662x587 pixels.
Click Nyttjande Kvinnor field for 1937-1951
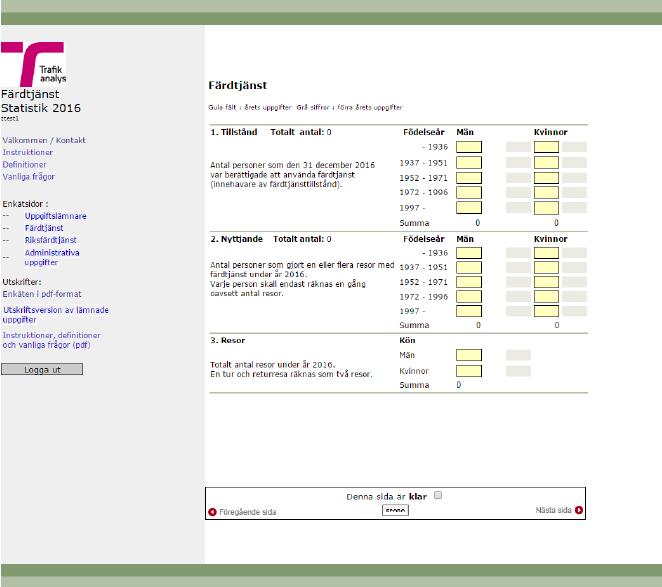click(546, 267)
